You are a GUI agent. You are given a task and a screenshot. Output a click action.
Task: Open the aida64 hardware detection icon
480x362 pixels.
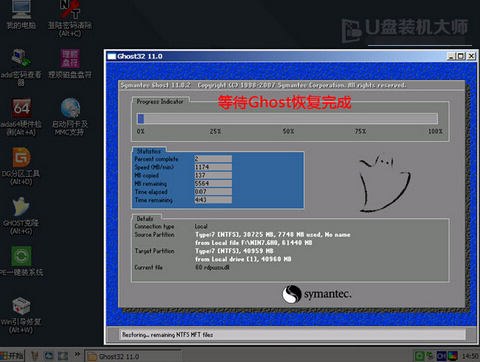21,117
